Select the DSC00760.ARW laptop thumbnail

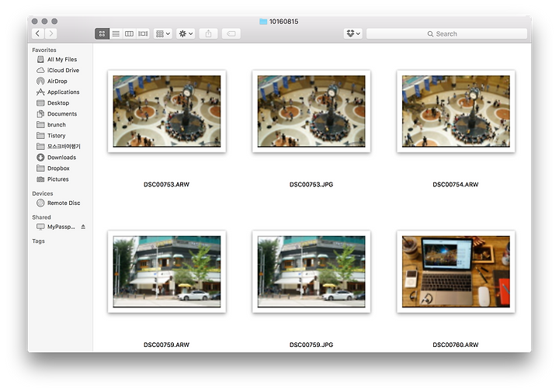click(456, 272)
